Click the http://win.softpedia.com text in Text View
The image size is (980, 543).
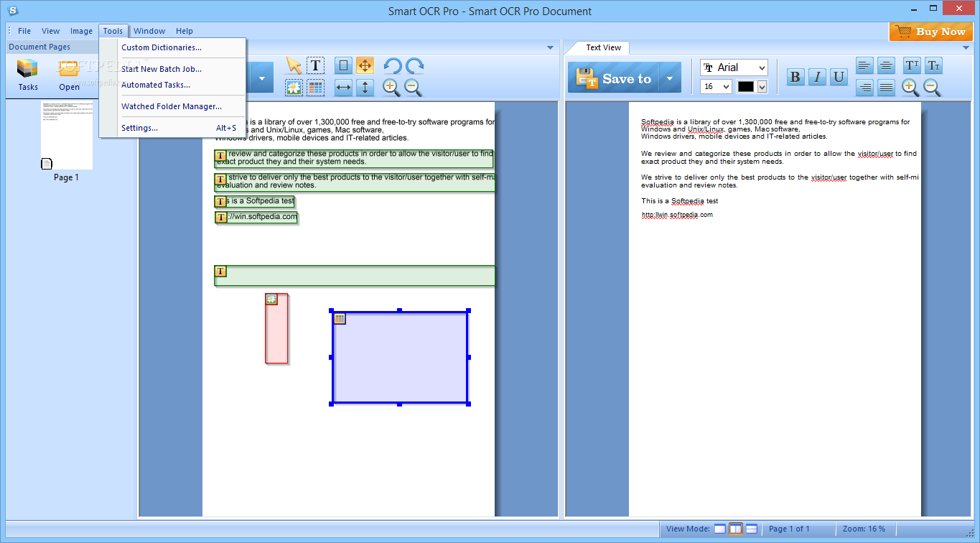tap(677, 215)
